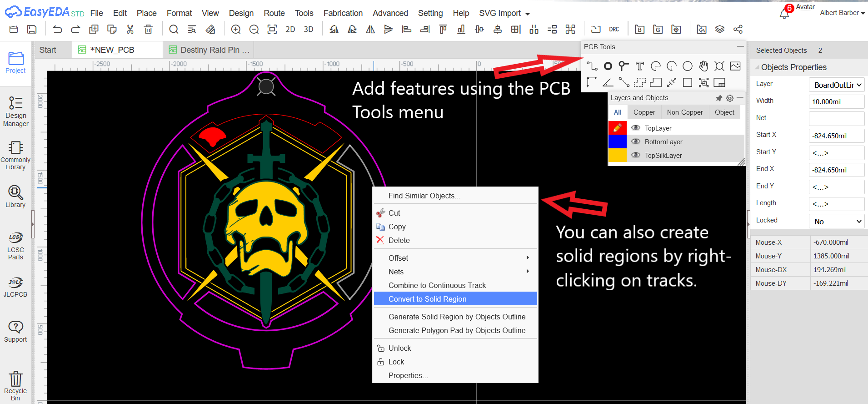This screenshot has height=404, width=868.
Task: Select the Connect Pad to Pad tool
Action: click(624, 82)
